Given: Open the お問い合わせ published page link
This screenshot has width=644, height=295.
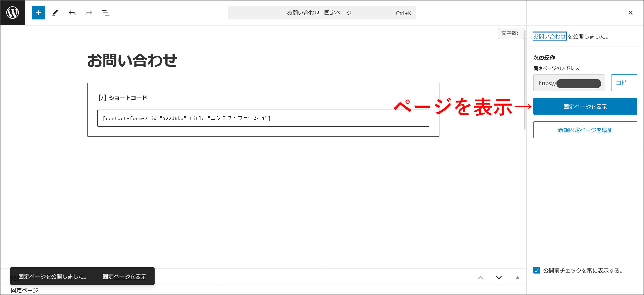Looking at the screenshot, I should (x=549, y=36).
